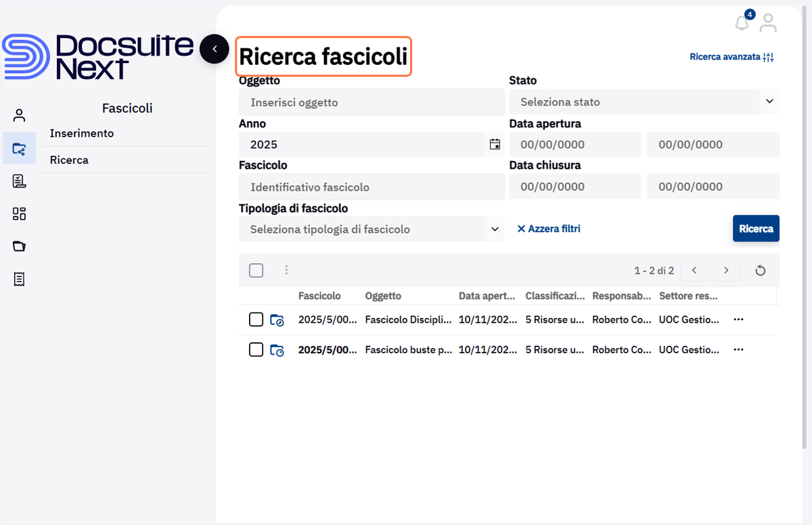Toggle select-all checkbox in table header

pos(256,271)
